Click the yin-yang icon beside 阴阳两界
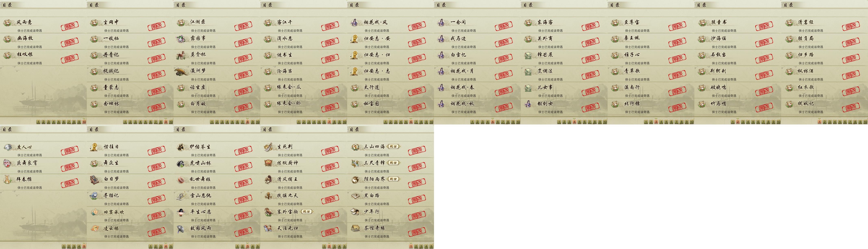 coord(355,179)
